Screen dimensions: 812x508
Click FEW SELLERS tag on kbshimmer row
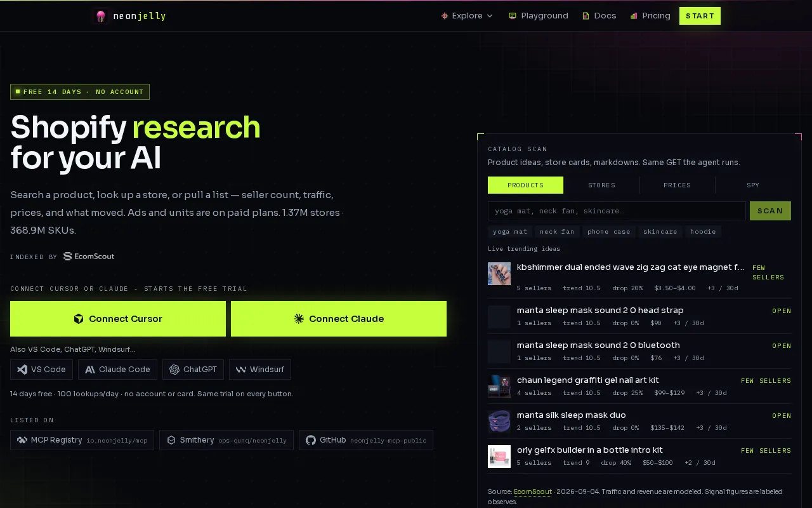[x=768, y=272]
